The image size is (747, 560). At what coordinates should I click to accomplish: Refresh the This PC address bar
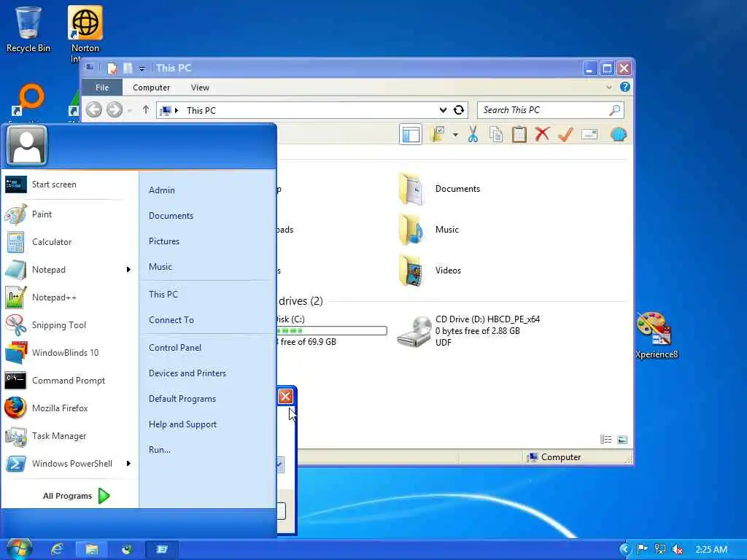coord(458,110)
